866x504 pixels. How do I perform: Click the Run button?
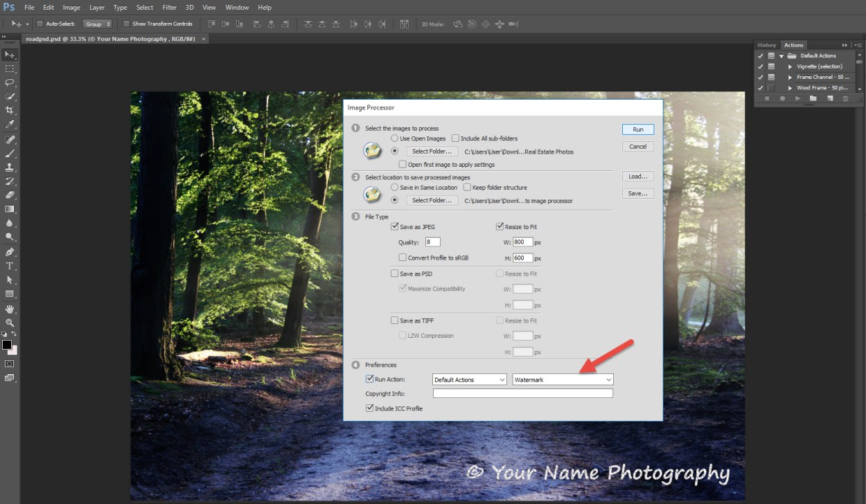pos(638,129)
